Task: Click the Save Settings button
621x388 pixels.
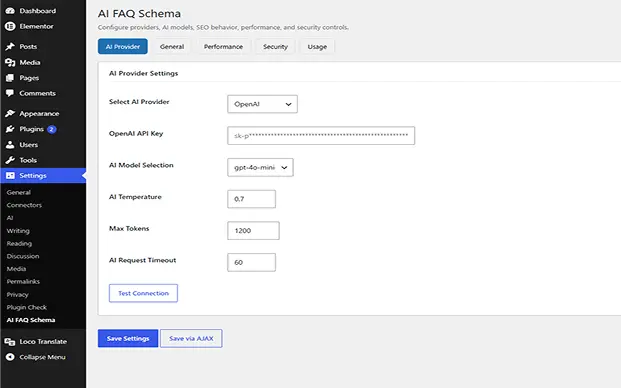Action: click(x=128, y=339)
